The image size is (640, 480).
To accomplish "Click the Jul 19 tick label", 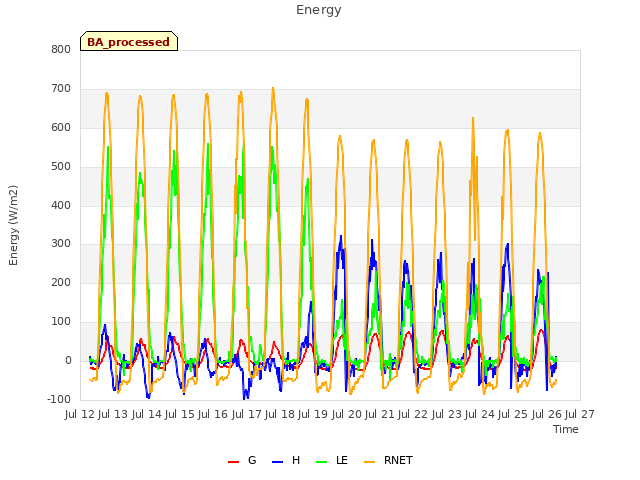I will pyautogui.click(x=313, y=414).
